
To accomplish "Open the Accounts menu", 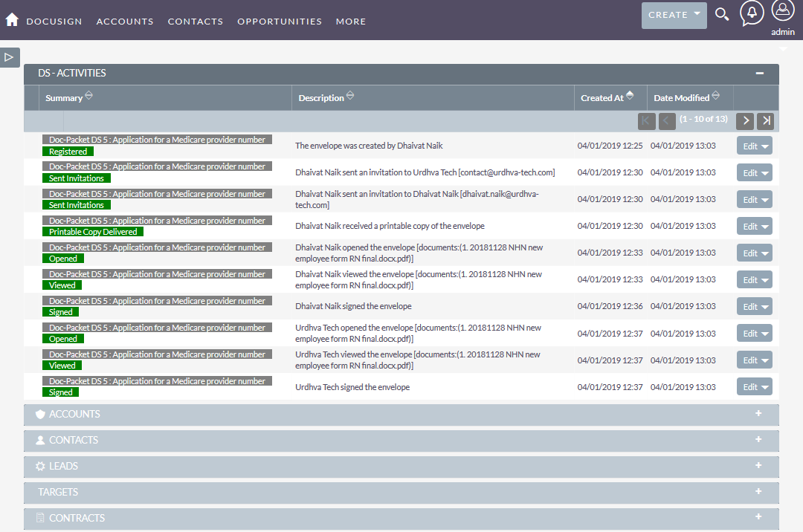I will (125, 22).
